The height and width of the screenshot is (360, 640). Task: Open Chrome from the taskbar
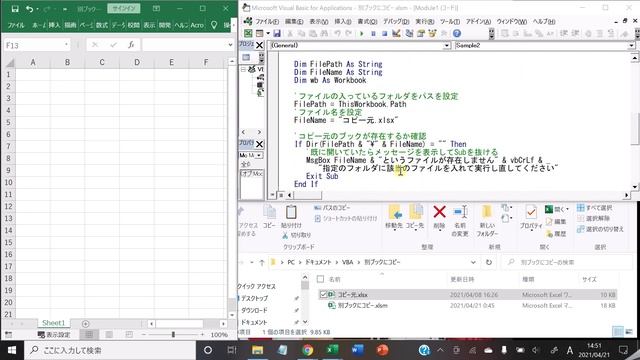307,350
